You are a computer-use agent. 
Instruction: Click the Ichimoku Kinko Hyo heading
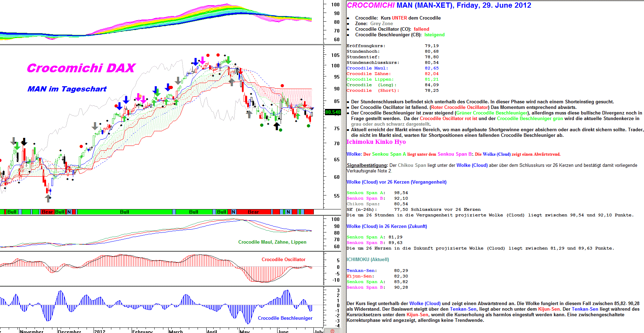coord(376,142)
